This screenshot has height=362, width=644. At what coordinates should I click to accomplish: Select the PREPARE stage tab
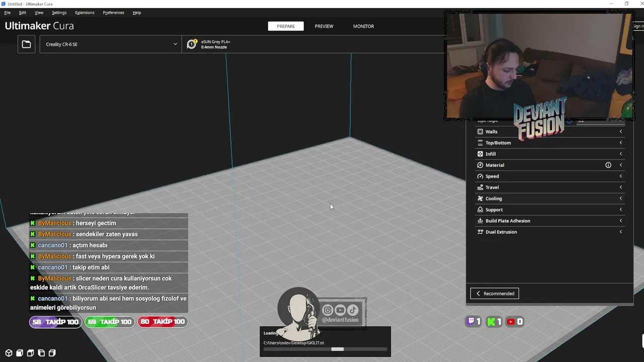286,26
